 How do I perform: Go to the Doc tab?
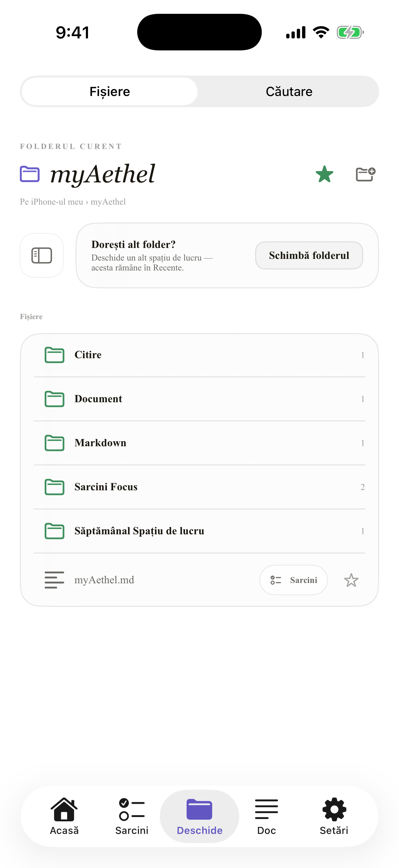(266, 816)
